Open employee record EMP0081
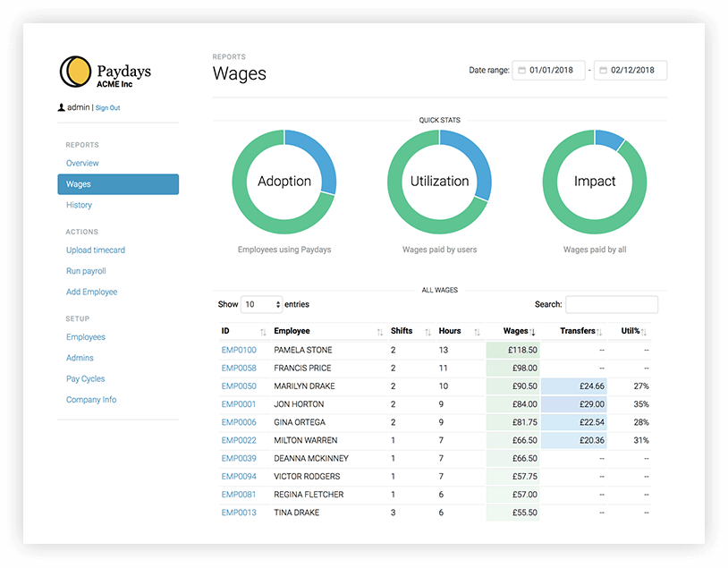The width and height of the screenshot is (728, 568). [239, 495]
